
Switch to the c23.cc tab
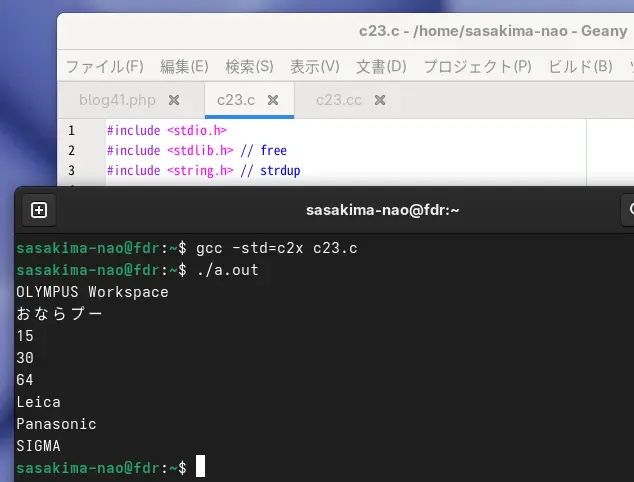[x=339, y=100]
